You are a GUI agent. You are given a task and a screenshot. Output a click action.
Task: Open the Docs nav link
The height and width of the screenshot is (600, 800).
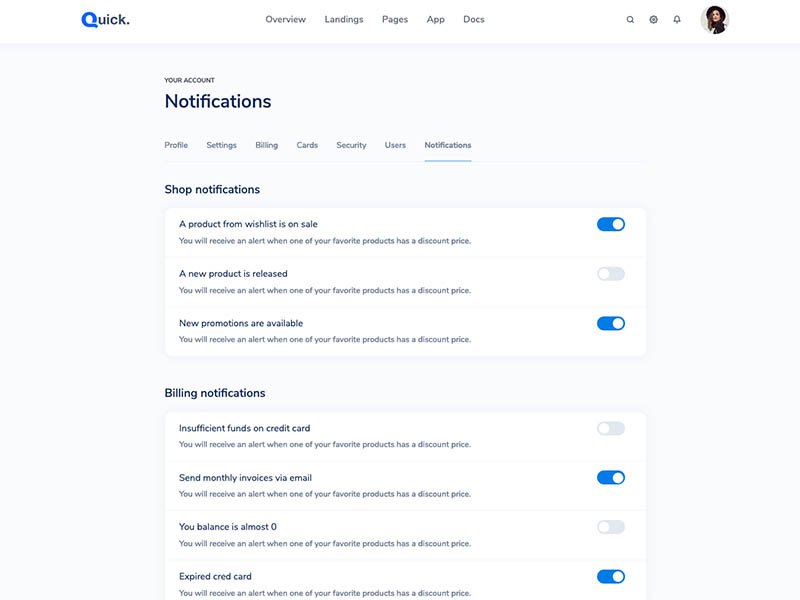pos(474,19)
